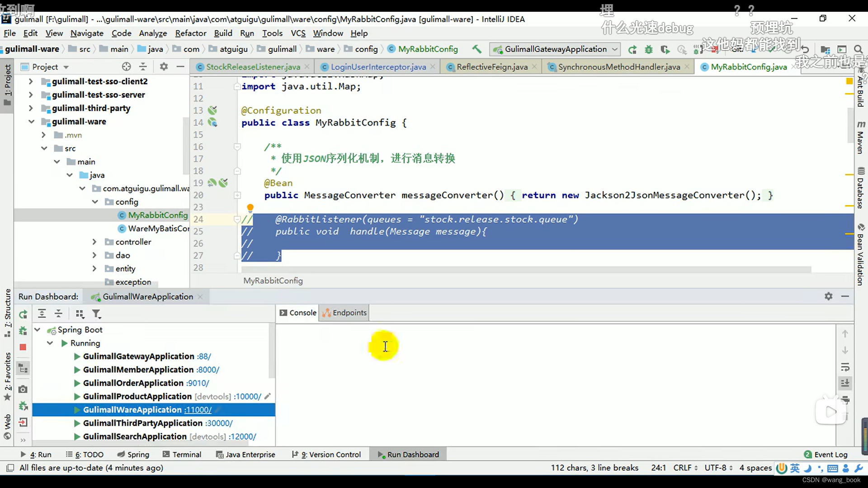Click the UTF-8 encoding indicator in status bar

(x=718, y=468)
